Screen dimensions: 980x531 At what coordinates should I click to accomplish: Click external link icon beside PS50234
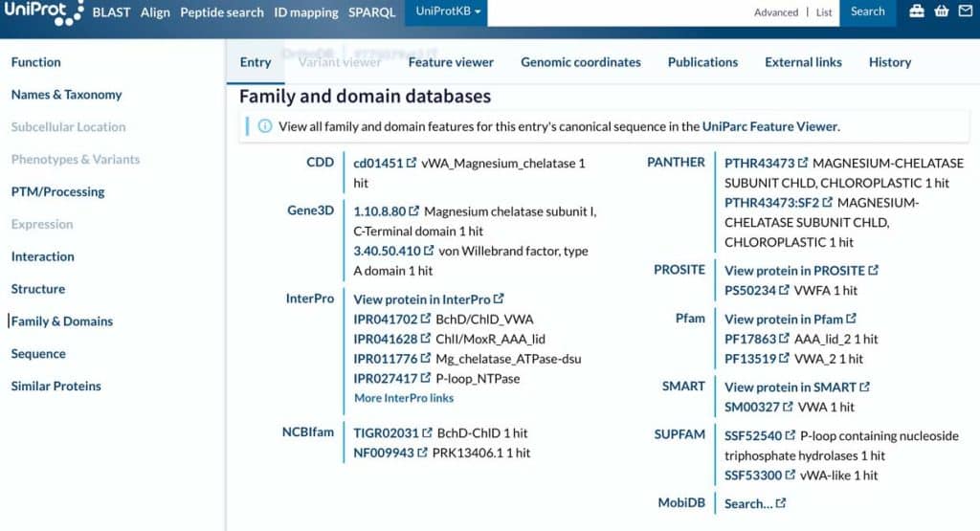coord(785,290)
